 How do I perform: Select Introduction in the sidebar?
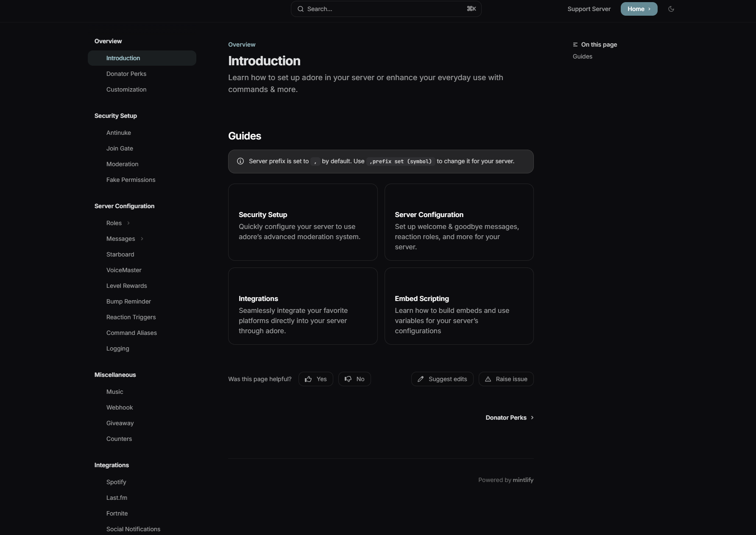pos(142,58)
